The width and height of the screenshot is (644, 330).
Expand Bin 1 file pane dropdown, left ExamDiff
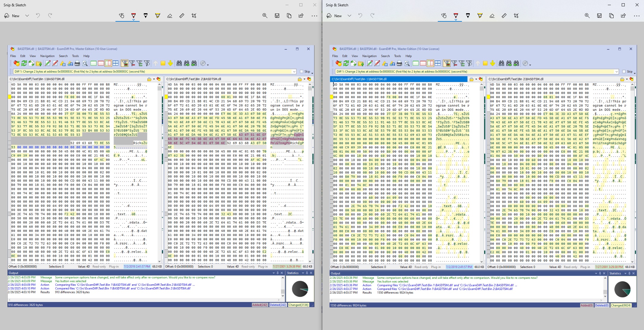point(154,79)
